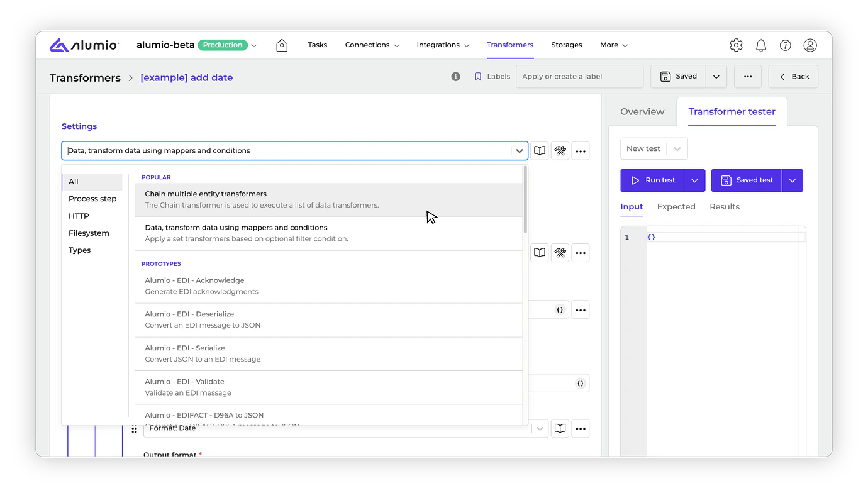Click the [example] add date breadcrumb

[x=187, y=78]
